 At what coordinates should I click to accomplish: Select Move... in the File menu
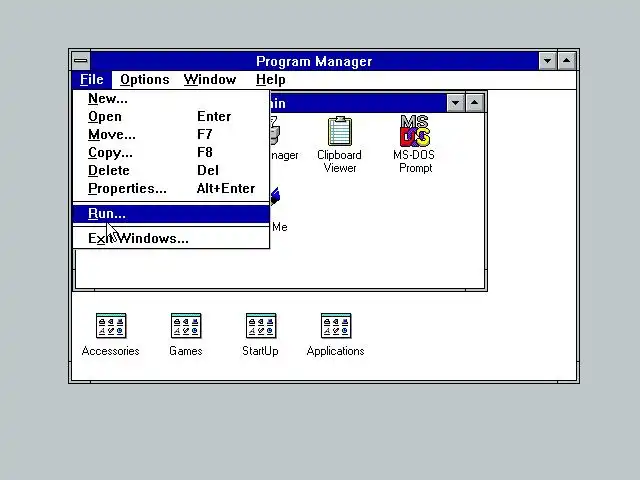(171, 135)
